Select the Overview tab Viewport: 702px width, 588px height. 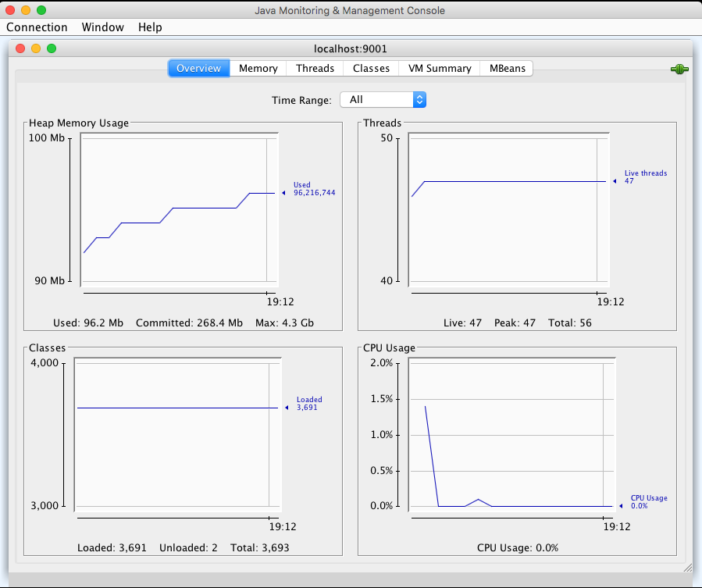(199, 69)
